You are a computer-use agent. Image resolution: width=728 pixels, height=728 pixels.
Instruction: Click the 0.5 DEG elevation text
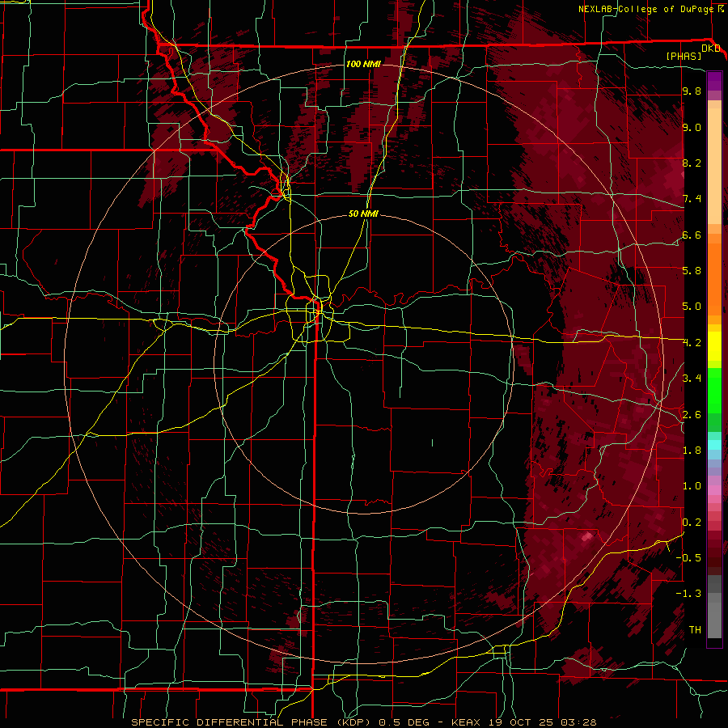(404, 722)
